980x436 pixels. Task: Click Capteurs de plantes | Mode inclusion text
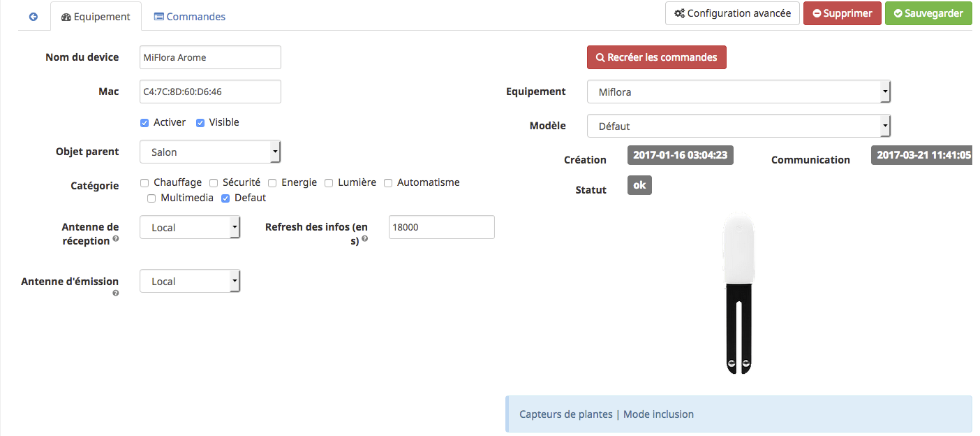click(x=607, y=414)
